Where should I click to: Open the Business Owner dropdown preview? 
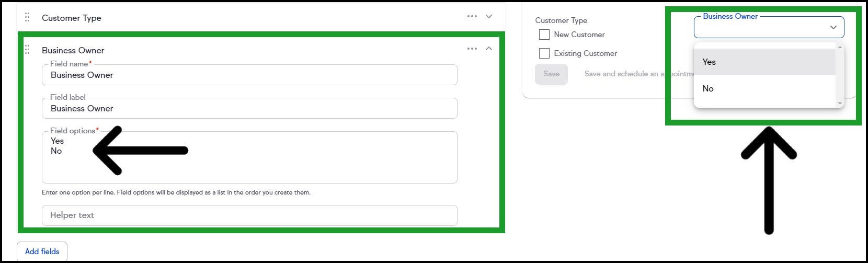769,27
